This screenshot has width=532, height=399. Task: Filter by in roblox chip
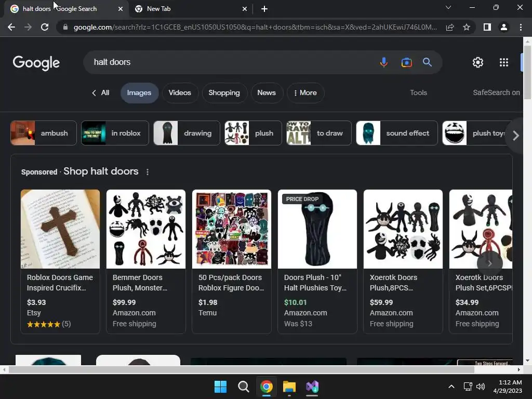[115, 133]
